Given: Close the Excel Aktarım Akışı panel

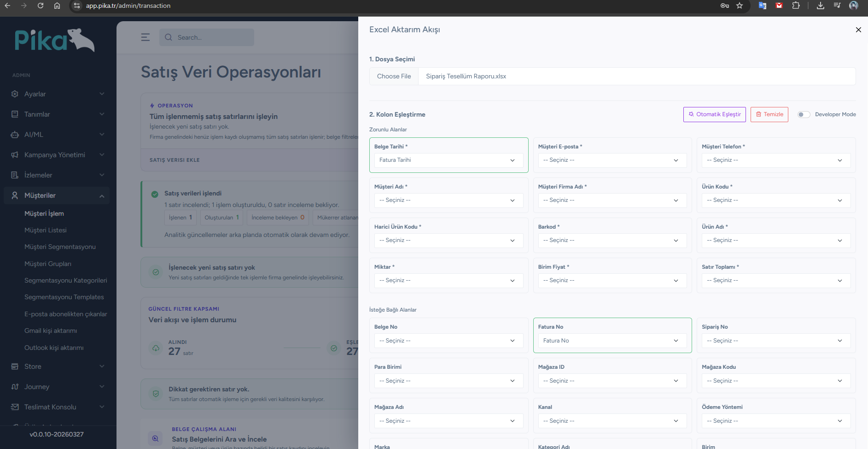Looking at the screenshot, I should (x=858, y=30).
